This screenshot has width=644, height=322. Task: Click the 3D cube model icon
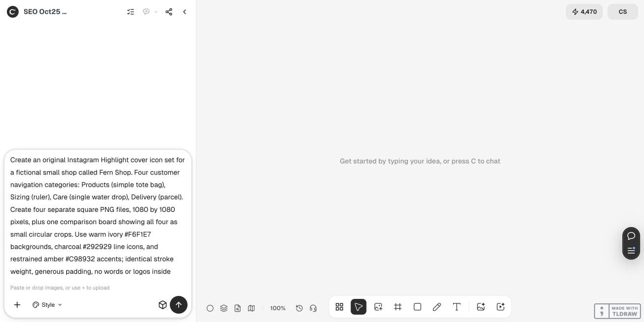coord(162,305)
